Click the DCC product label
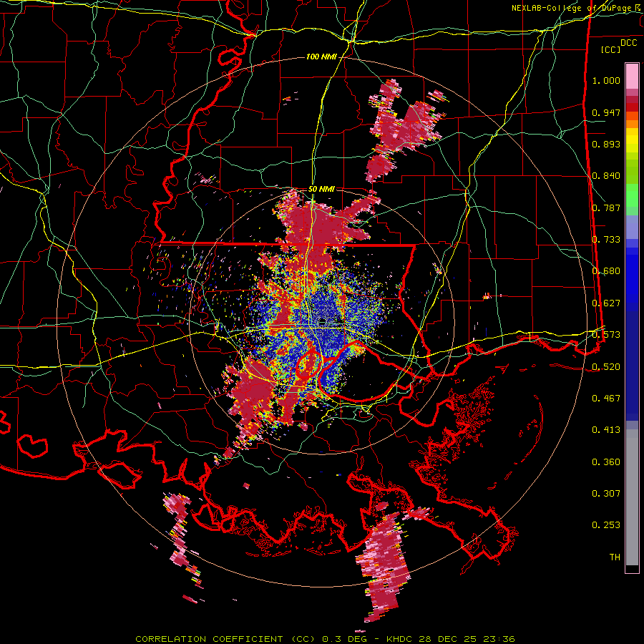This screenshot has width=644, height=644. (628, 43)
